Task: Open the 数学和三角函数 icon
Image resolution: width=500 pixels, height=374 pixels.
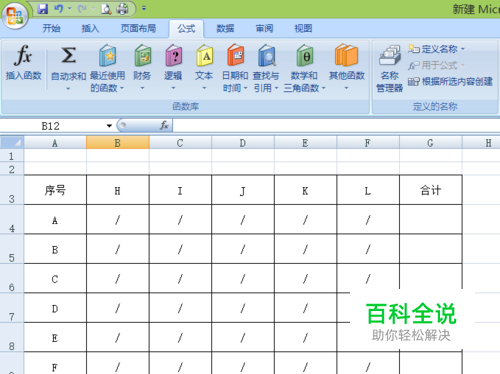Action: click(x=304, y=55)
